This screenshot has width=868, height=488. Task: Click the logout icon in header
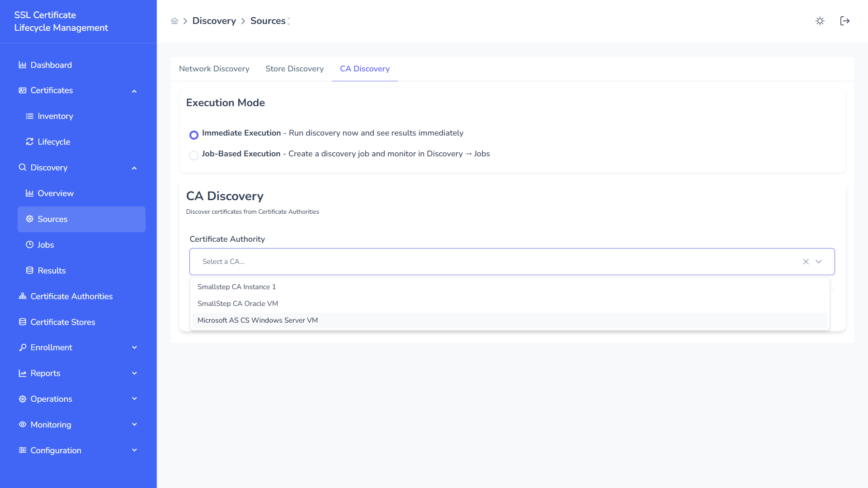tap(844, 21)
